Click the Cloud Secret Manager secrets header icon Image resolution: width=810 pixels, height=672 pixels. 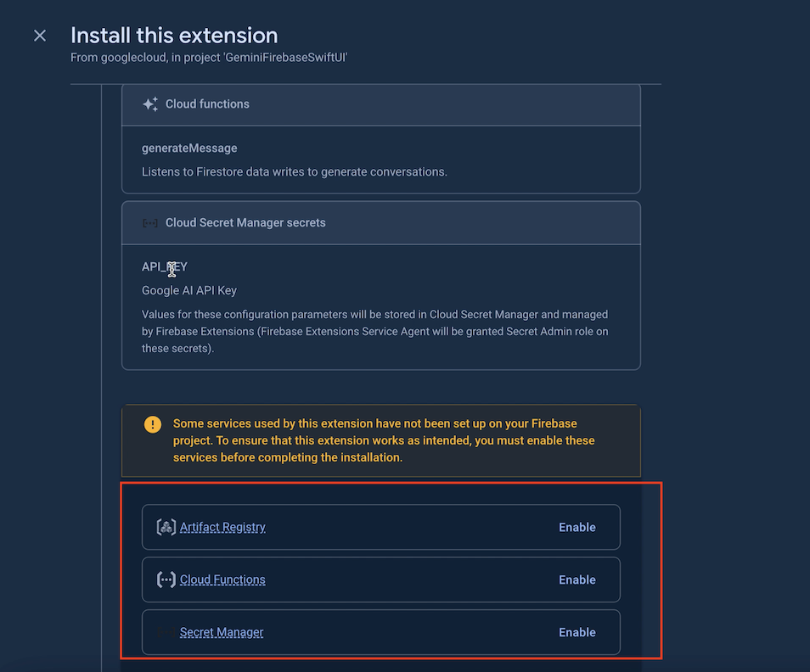click(x=150, y=223)
